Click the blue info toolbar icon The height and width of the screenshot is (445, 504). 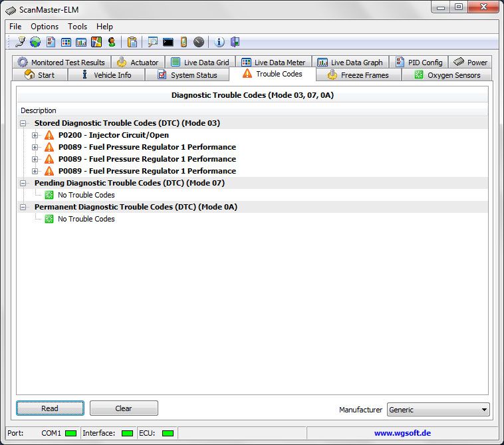[x=219, y=42]
